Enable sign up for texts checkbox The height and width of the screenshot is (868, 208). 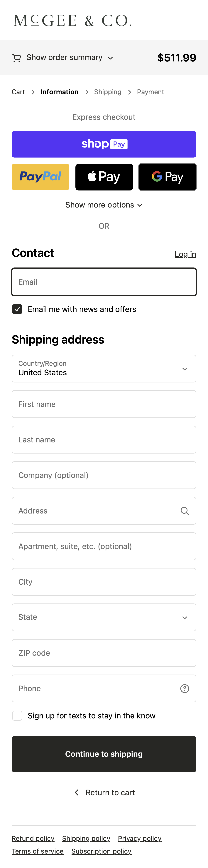(17, 715)
